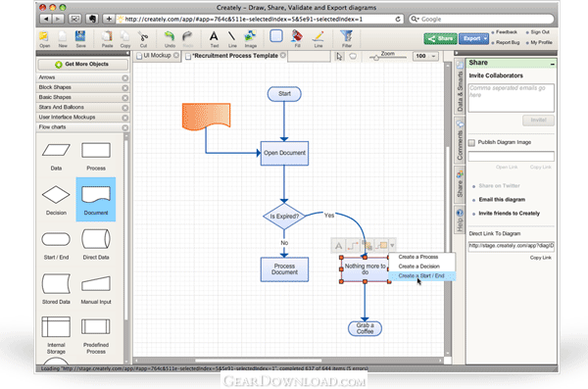588x389 pixels.
Task: Select the Text tool icon
Action: [214, 36]
